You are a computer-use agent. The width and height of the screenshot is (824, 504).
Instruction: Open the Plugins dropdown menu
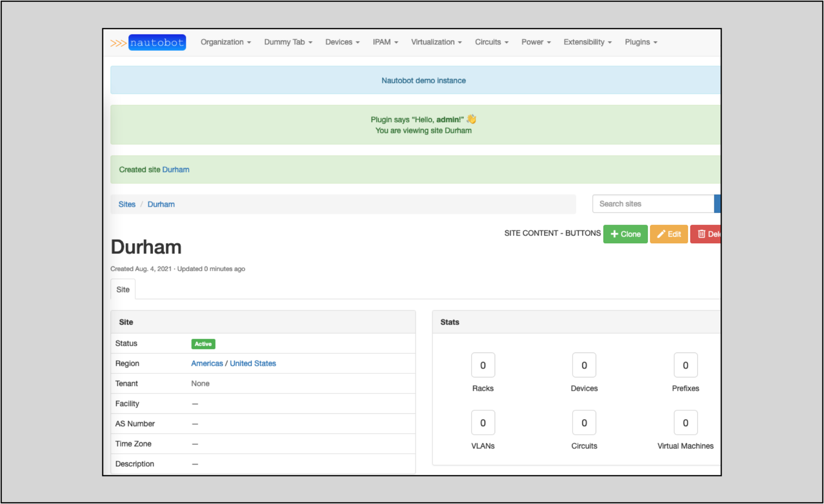[640, 42]
